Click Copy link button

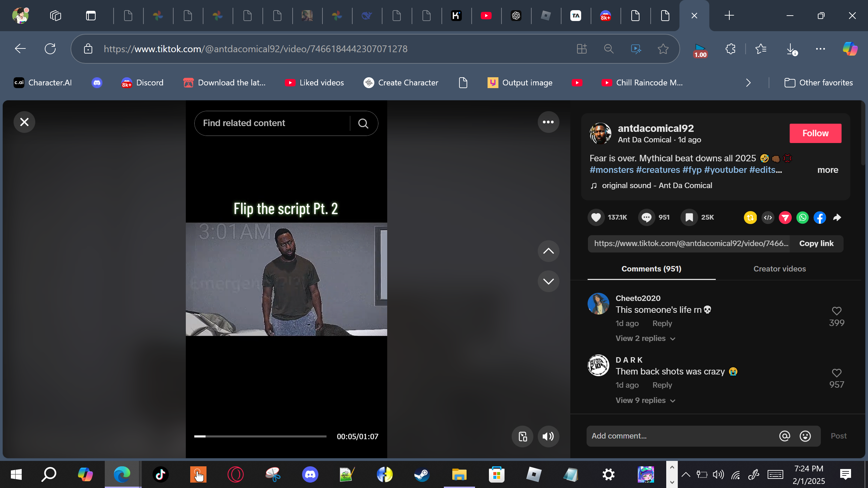coord(816,244)
